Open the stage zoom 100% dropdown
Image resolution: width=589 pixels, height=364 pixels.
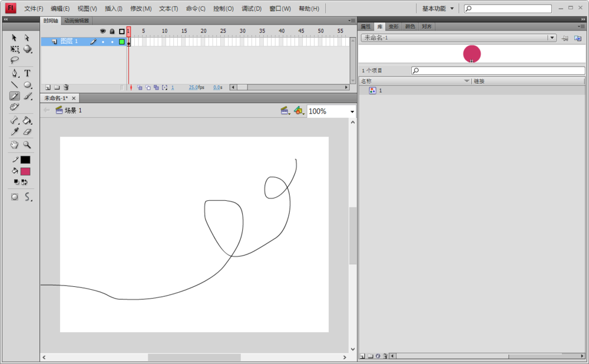(x=352, y=111)
